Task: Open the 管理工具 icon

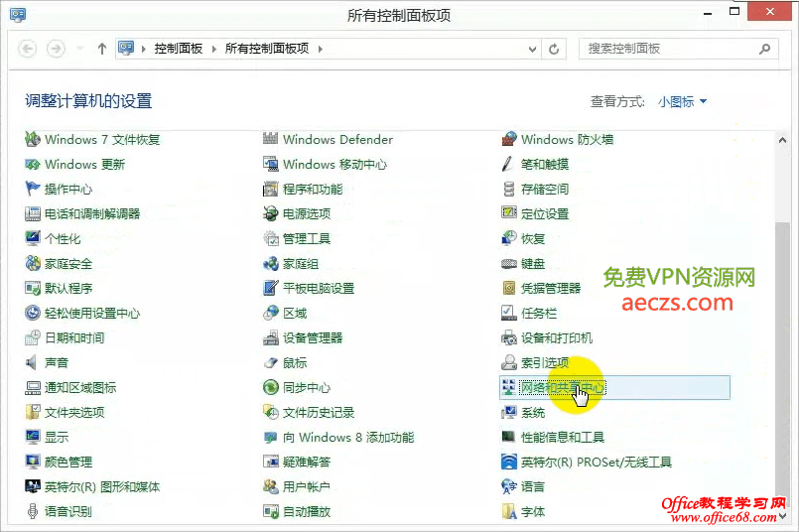Action: coord(271,238)
